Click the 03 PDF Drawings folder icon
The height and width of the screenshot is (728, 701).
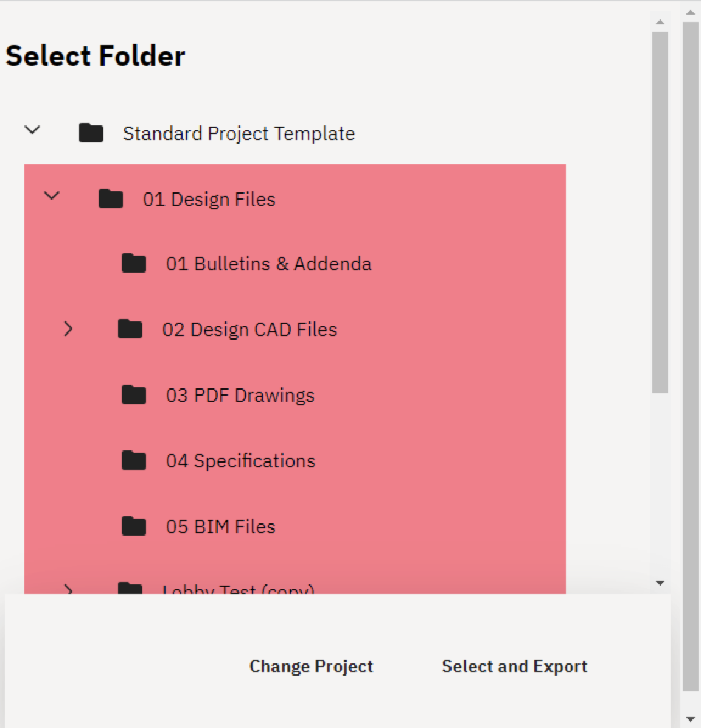click(133, 394)
